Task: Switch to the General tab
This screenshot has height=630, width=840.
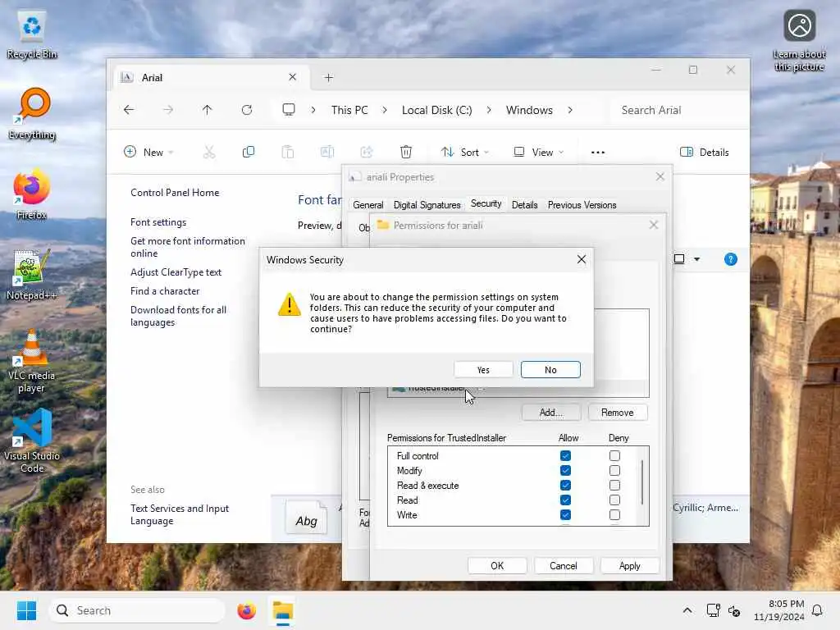Action: tap(368, 205)
